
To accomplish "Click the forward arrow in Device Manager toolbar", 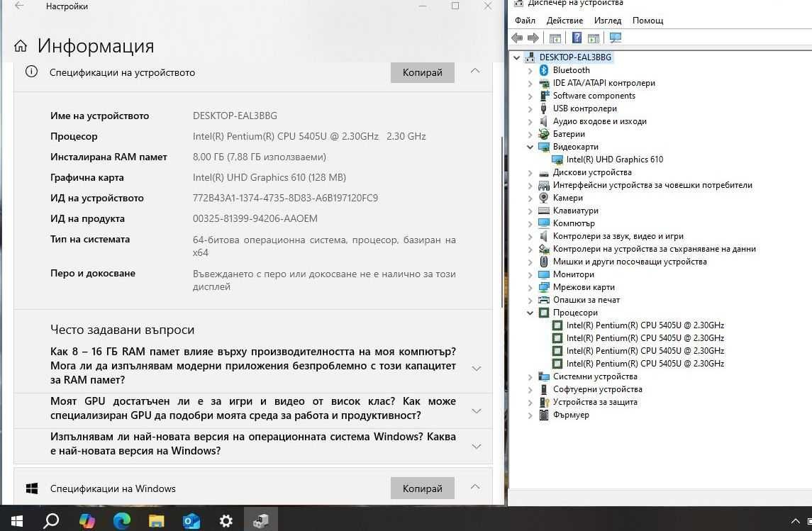I will (533, 38).
